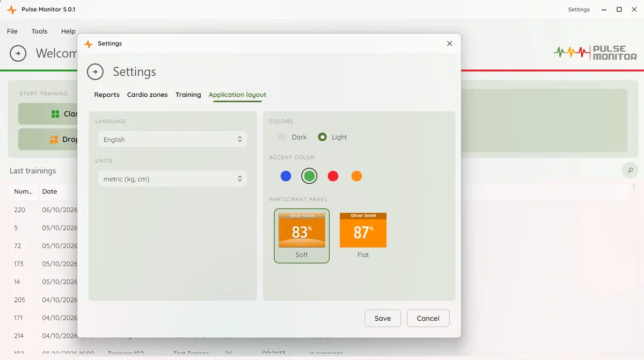Switch to the Reports tab
This screenshot has height=360, width=644.
point(107,95)
